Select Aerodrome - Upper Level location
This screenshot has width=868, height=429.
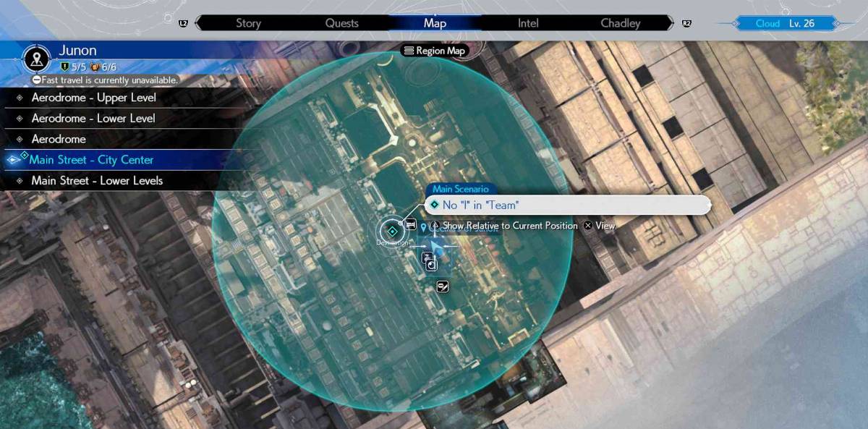pos(93,98)
